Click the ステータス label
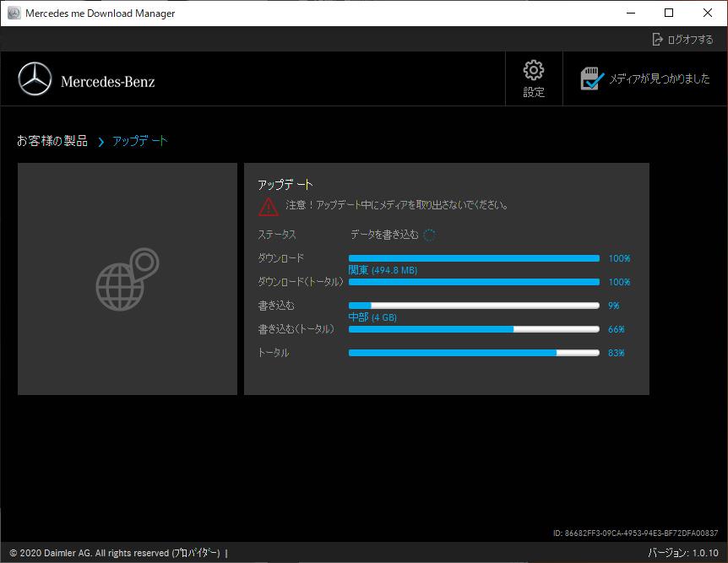This screenshot has height=563, width=728. click(277, 235)
